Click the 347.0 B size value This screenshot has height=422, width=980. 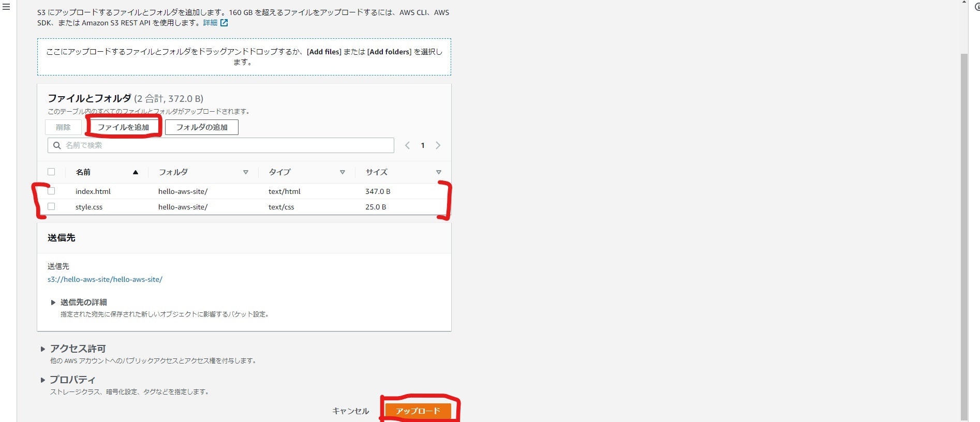click(x=378, y=191)
